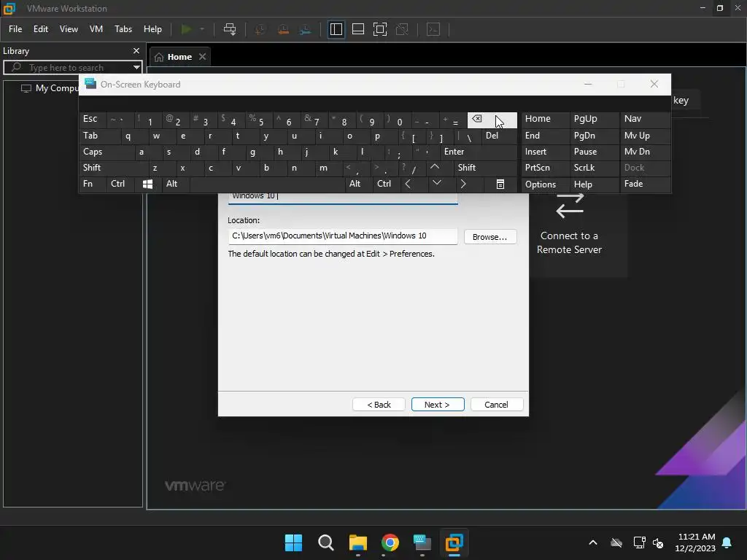Click the Take Snapshot toolbar icon
Screen dimensions: 747x560
coord(260,29)
